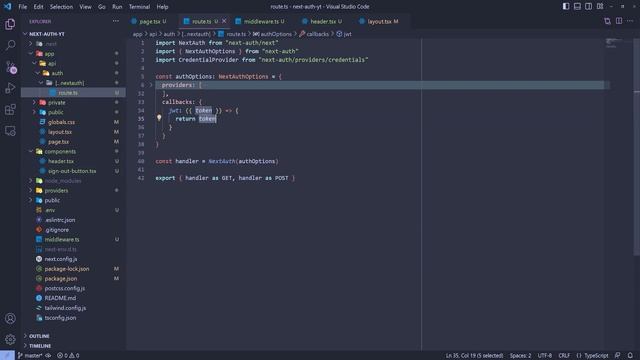Open Source Control view in activity bar
Image resolution: width=640 pixels, height=360 pixels.
10,67
